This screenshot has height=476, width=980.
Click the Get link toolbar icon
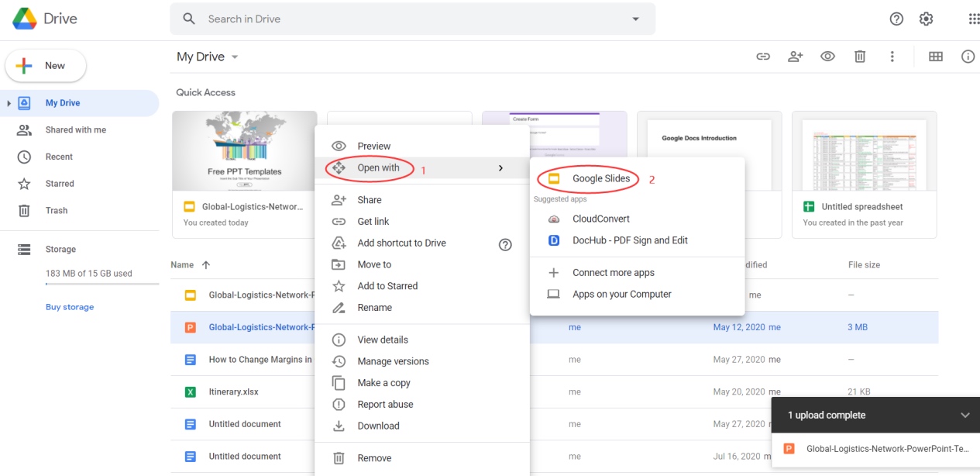point(763,57)
